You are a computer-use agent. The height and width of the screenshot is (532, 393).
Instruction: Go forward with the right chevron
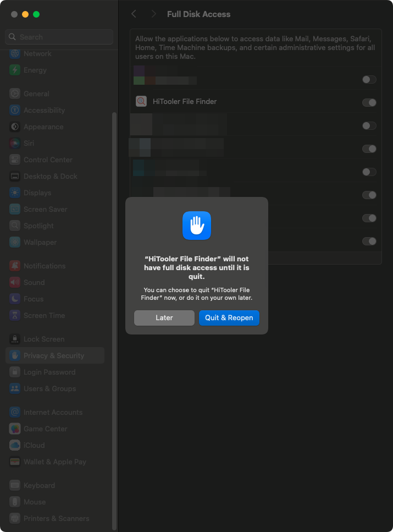point(153,14)
